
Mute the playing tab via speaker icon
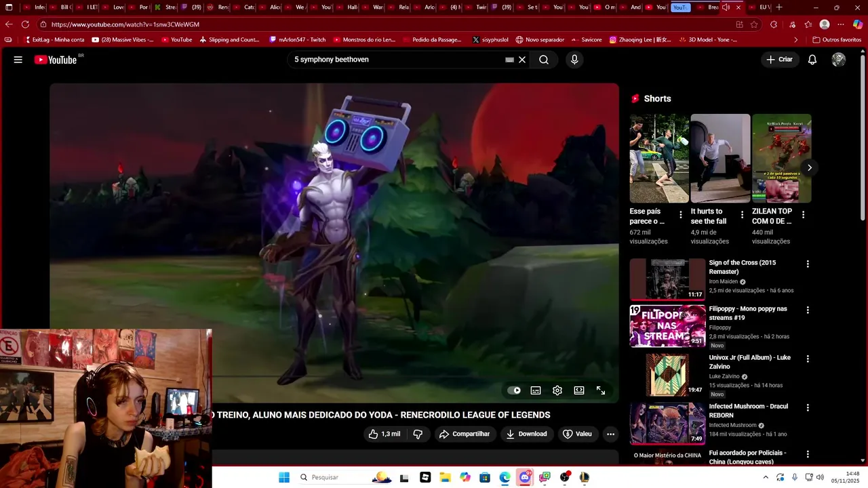[x=726, y=7]
